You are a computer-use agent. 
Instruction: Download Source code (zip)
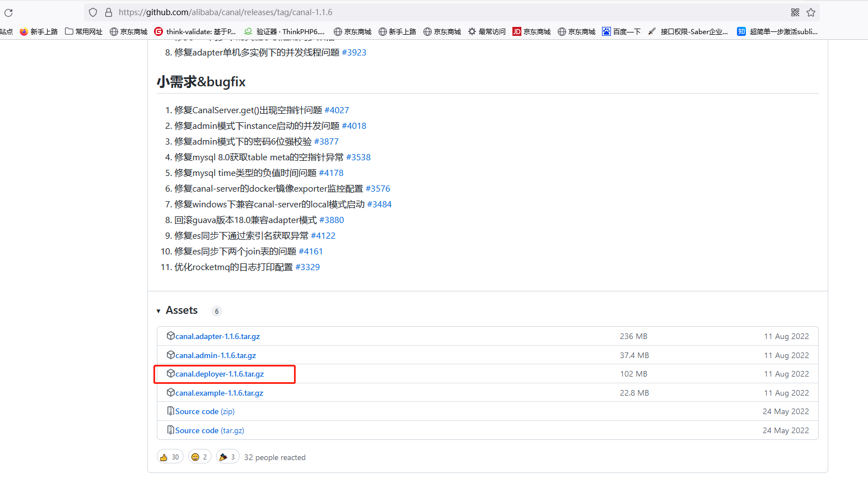[205, 411]
